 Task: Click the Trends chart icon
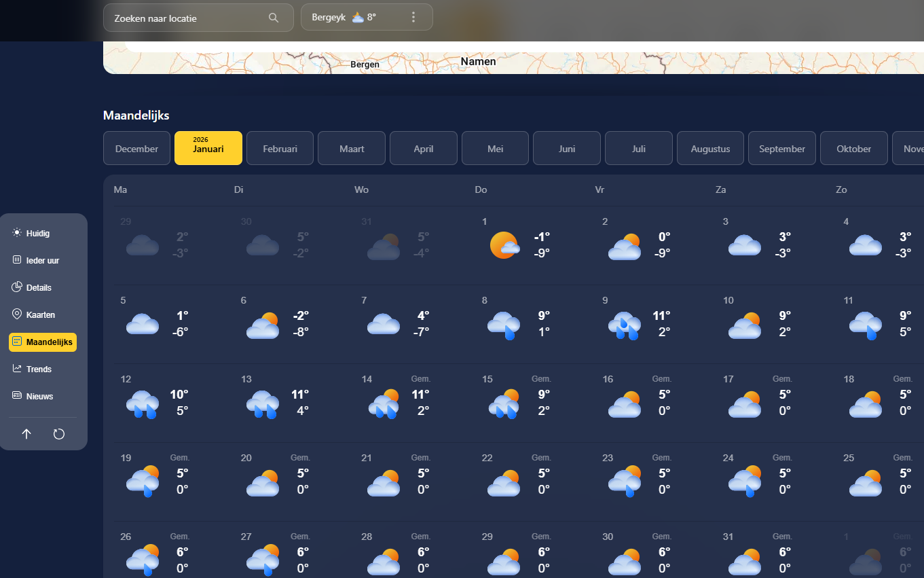pyautogui.click(x=17, y=369)
